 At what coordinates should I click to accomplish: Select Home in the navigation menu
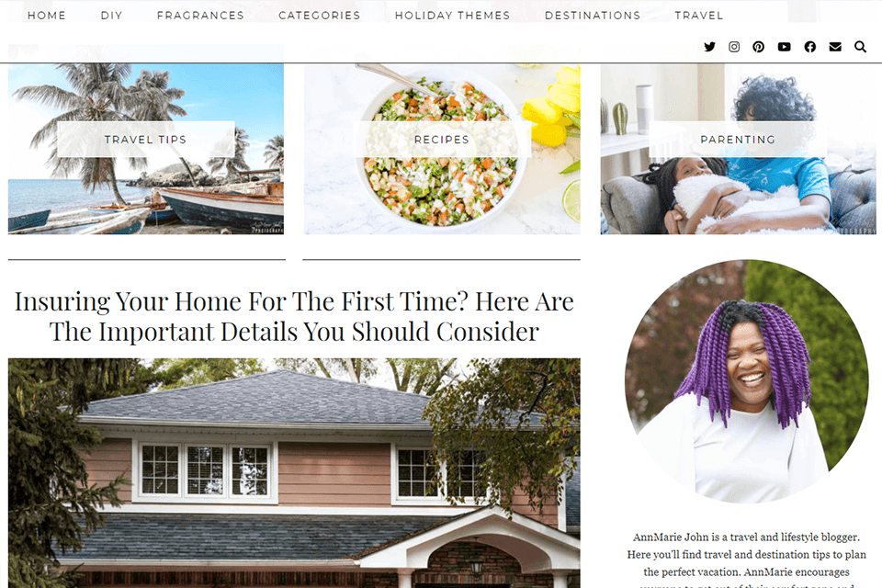pyautogui.click(x=47, y=16)
